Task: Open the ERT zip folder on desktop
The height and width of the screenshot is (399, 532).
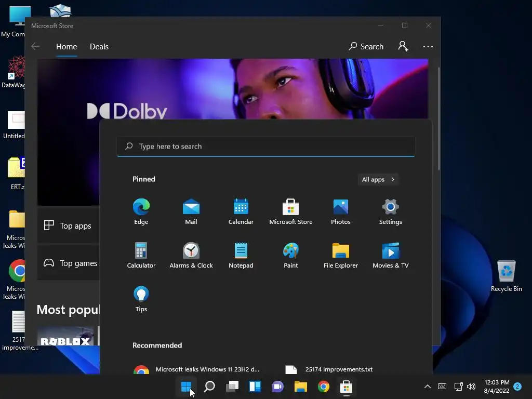Action: pyautogui.click(x=16, y=173)
